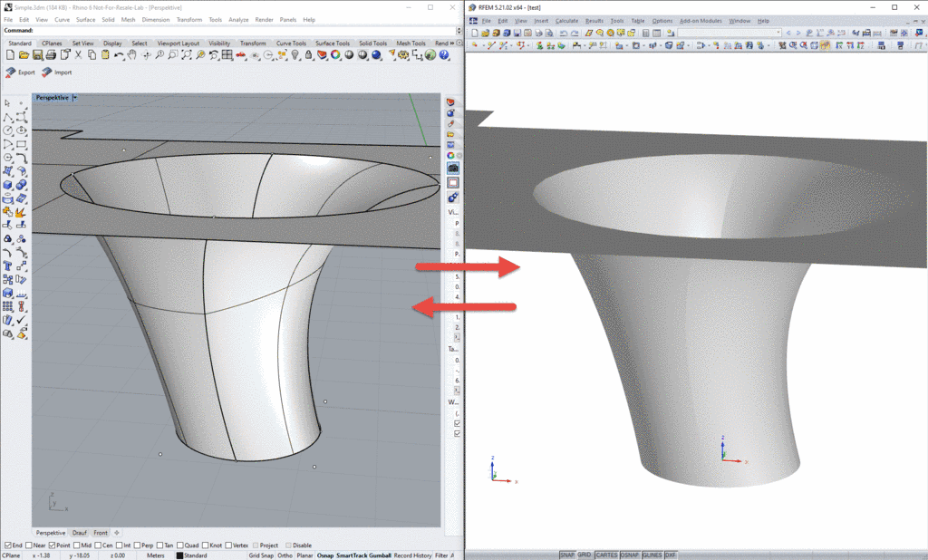Enable the Near osnap checkbox
Viewport: 928px width, 560px height.
[x=28, y=546]
